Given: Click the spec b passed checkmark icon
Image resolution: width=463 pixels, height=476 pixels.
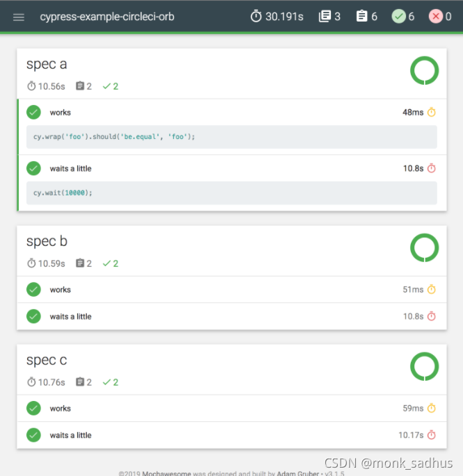Looking at the screenshot, I should tap(106, 264).
